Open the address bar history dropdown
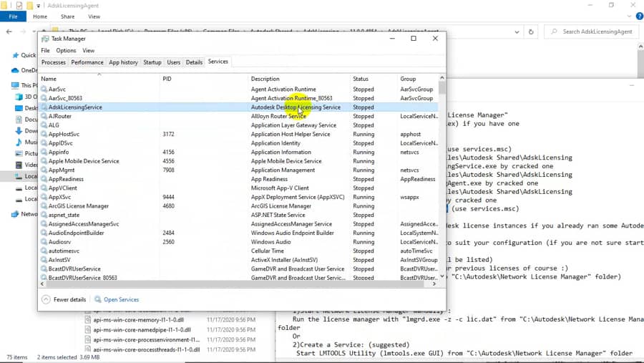 (x=517, y=32)
